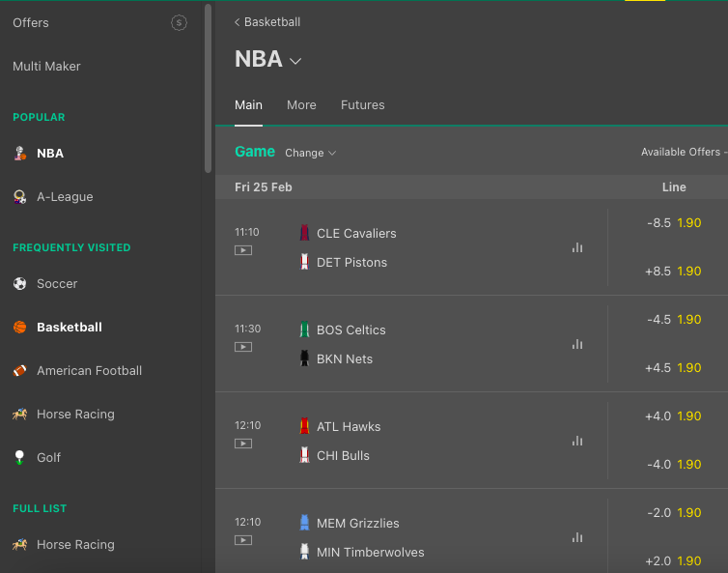Screen dimensions: 728x573
Task: Bet MIN Timberwolves +2.0 at 1.90
Action: coord(673,561)
